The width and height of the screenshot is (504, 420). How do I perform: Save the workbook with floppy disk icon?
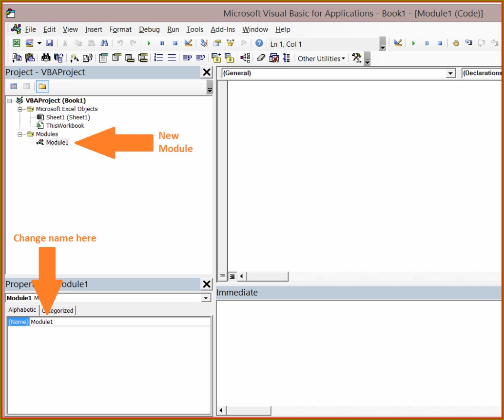click(x=50, y=43)
